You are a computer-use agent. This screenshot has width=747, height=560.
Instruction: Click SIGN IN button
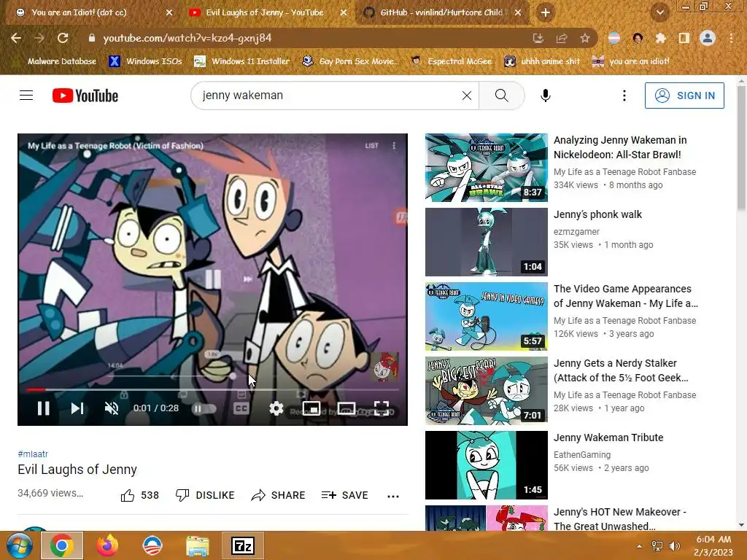tap(684, 96)
